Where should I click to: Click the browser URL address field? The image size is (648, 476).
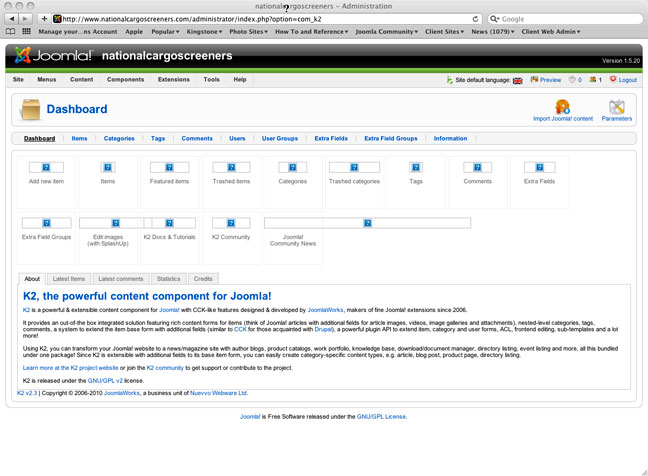coord(267,19)
